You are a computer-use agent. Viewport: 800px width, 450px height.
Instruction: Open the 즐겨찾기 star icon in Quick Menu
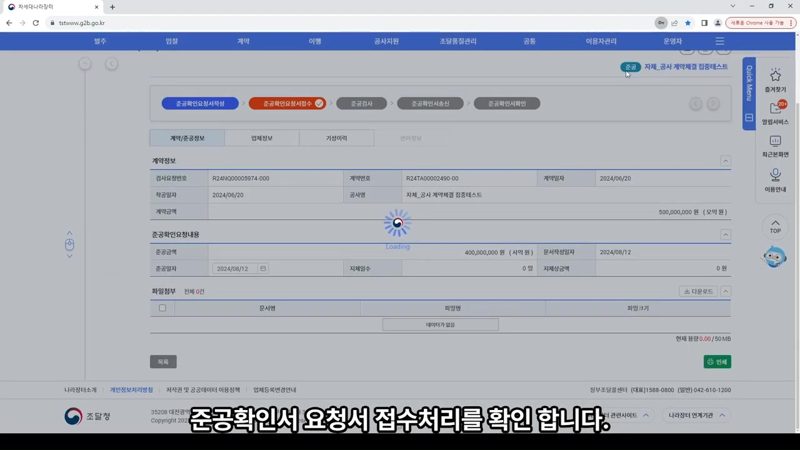(x=775, y=76)
